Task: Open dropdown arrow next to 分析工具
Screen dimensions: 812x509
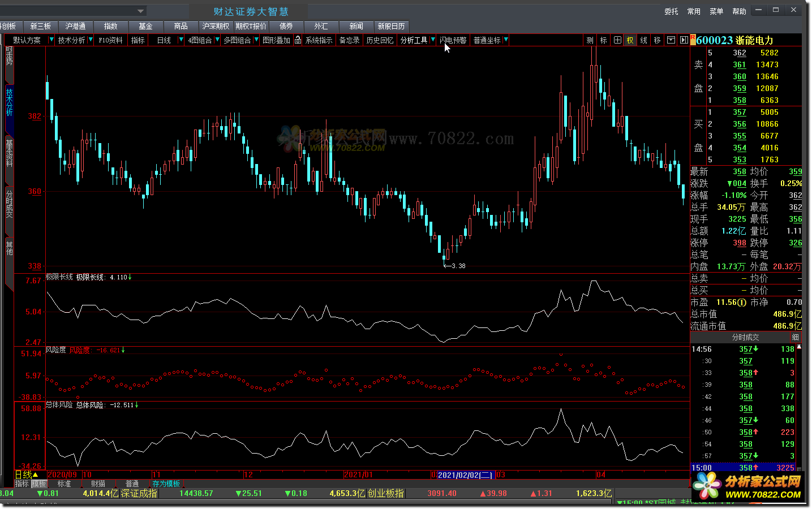Action: click(433, 40)
